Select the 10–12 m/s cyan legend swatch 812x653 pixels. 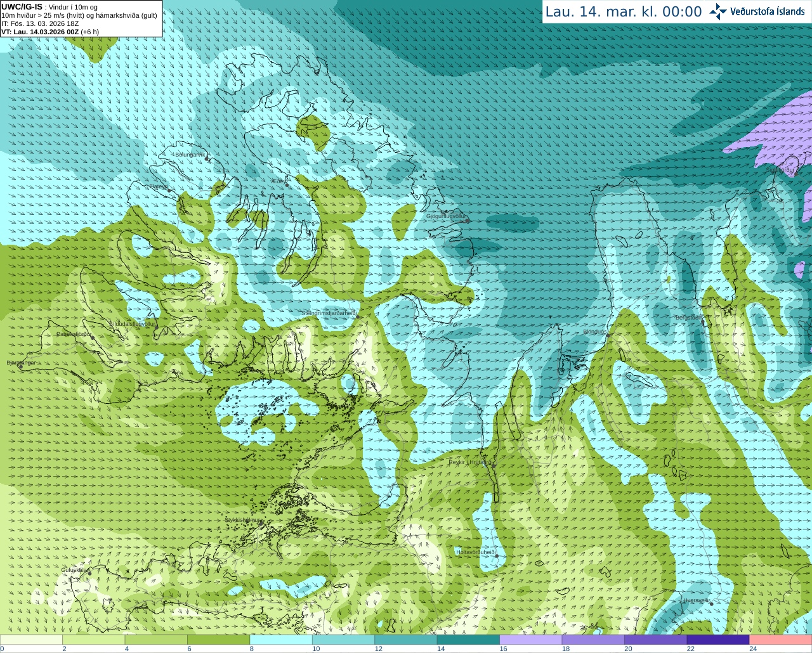pos(343,639)
